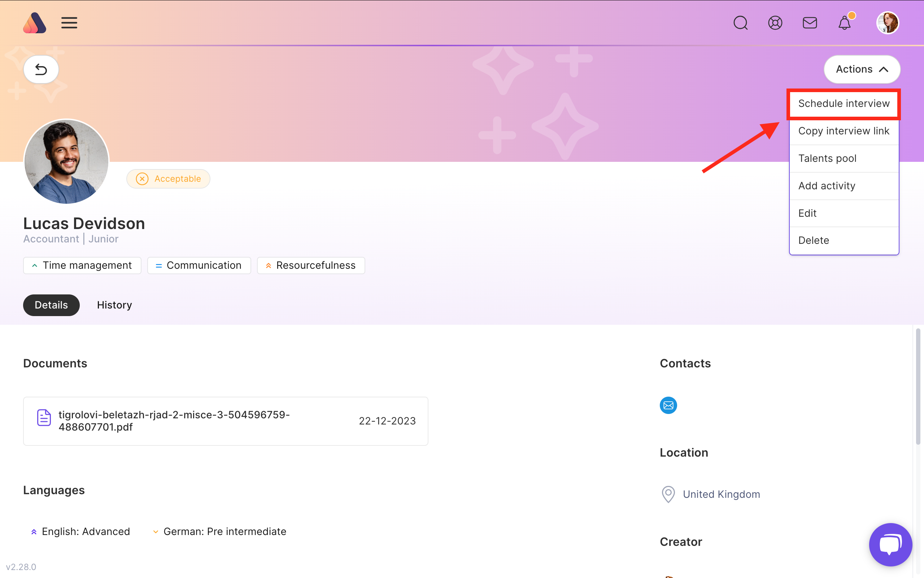Open the hamburger navigation menu
924x578 pixels.
click(x=69, y=23)
